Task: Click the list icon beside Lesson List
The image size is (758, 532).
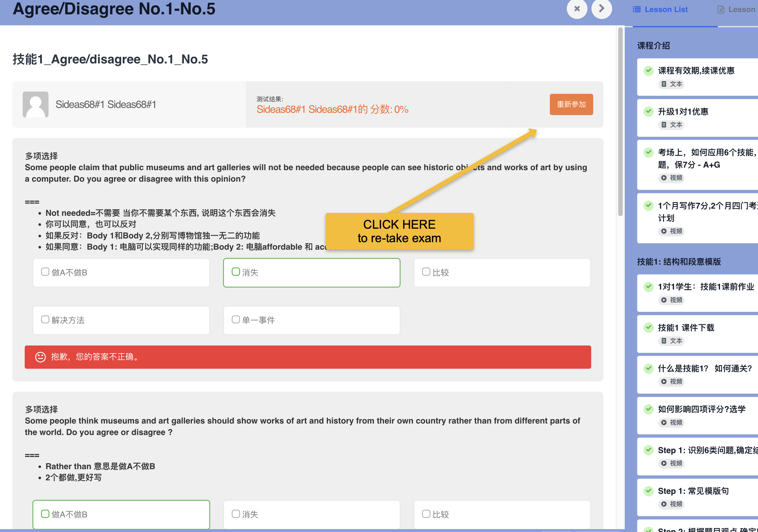Action: 637,9
